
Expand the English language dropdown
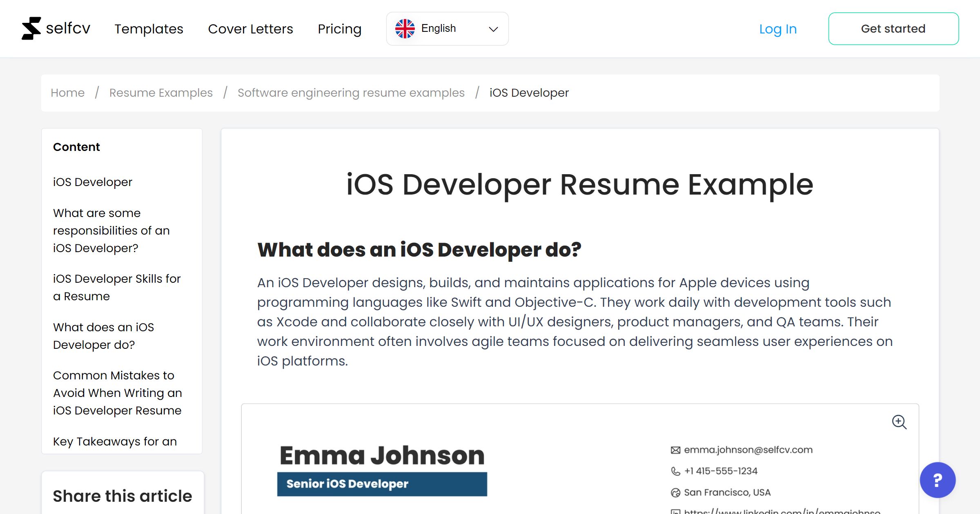[x=447, y=29]
